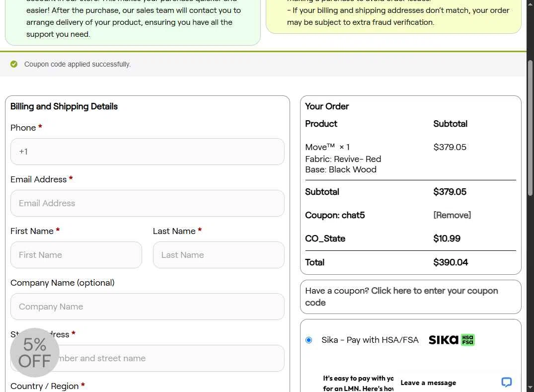
Task: Click the page vertical scrollbar thumb
Action: coord(530,128)
